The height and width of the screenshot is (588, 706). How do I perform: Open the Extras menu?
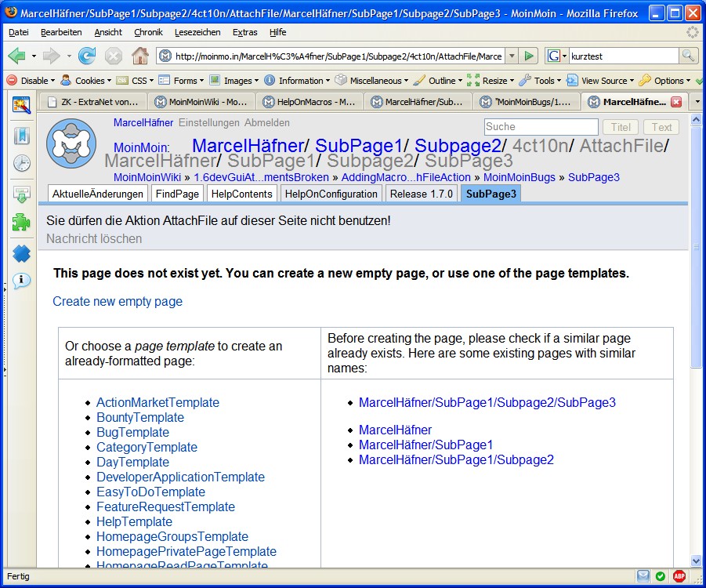[245, 32]
